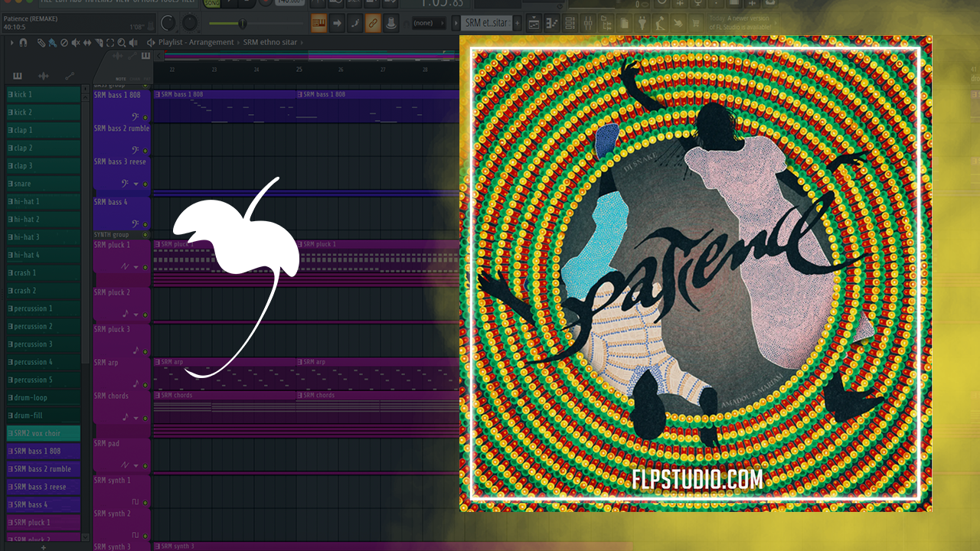Open the playlist options menu arrow

pos(11,42)
